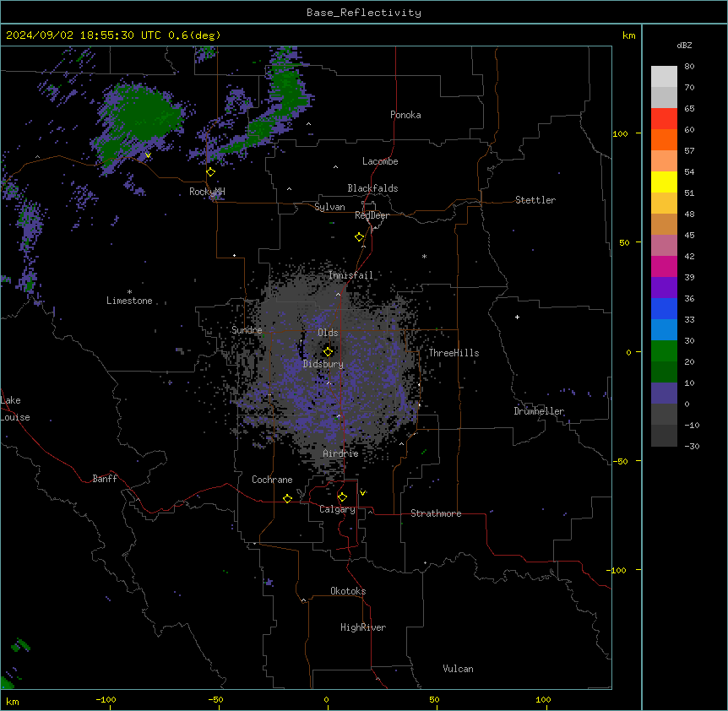
Task: Click the -50 tick on the right axis
Action: tap(620, 461)
